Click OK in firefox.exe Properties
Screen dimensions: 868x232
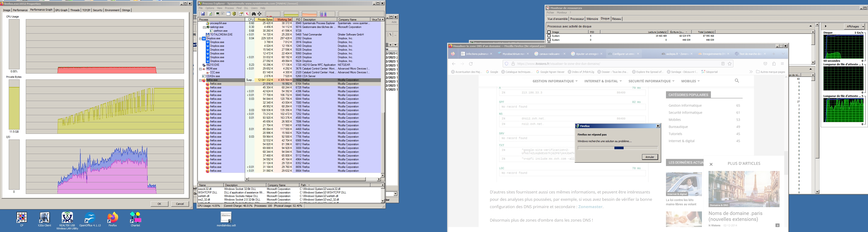click(159, 204)
